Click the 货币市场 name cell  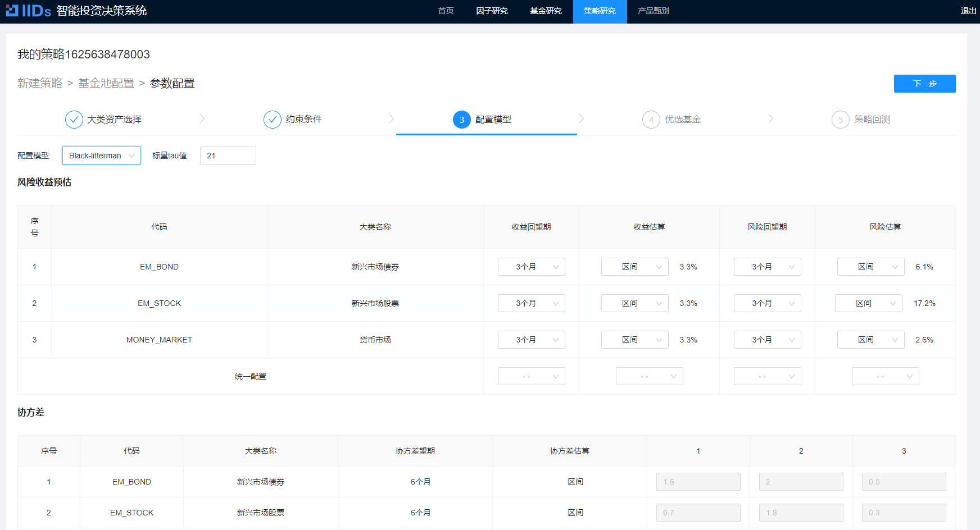click(x=375, y=340)
